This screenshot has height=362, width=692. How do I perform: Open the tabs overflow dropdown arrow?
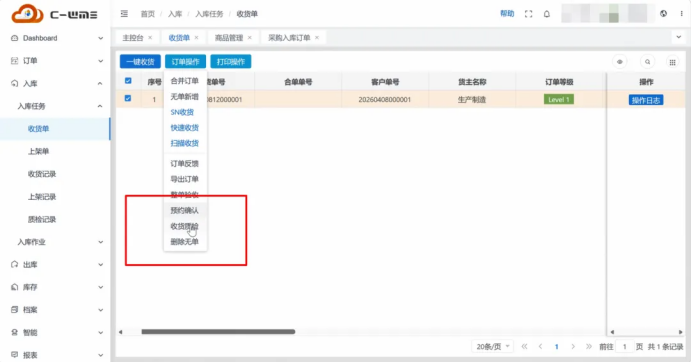point(679,37)
